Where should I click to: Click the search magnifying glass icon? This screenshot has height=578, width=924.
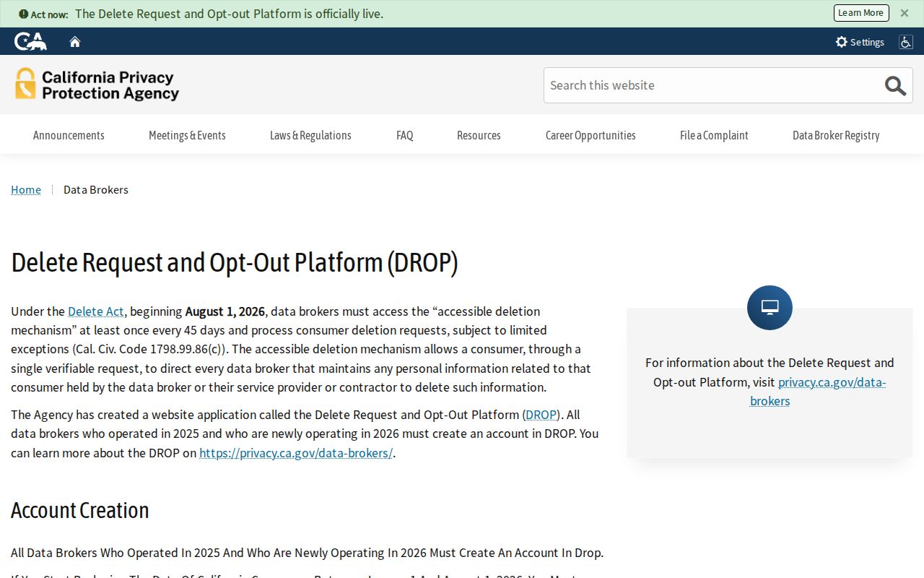click(x=895, y=85)
